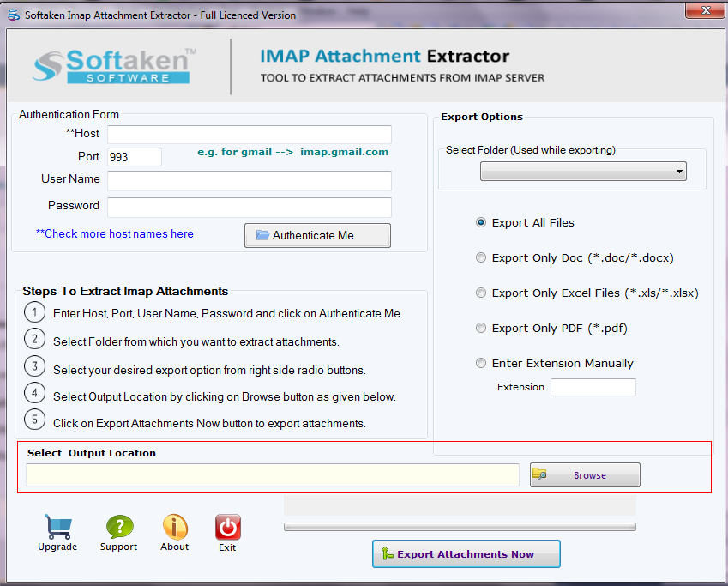Click the export progress bar
This screenshot has width=728, height=586.
click(460, 527)
